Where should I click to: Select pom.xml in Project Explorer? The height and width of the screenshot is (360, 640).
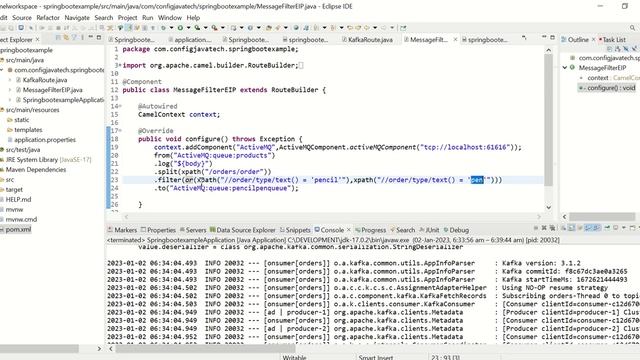tap(18, 229)
